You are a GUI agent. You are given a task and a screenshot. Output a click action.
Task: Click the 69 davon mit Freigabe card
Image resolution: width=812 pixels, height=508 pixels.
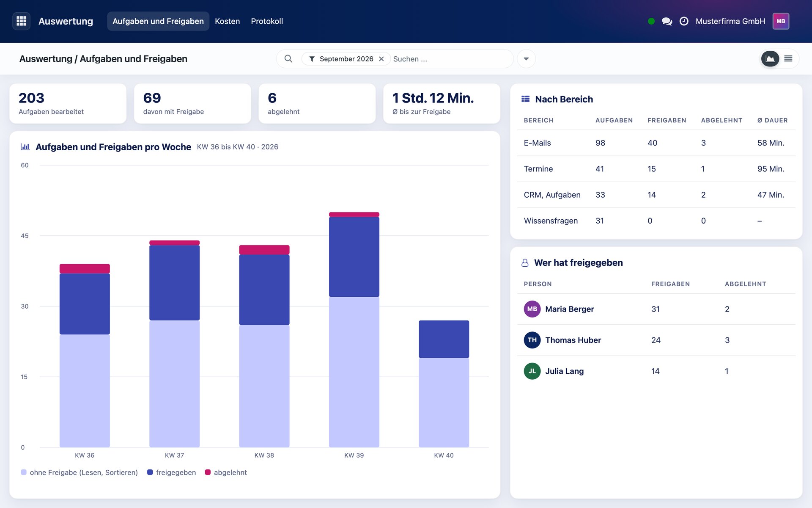pos(192,104)
